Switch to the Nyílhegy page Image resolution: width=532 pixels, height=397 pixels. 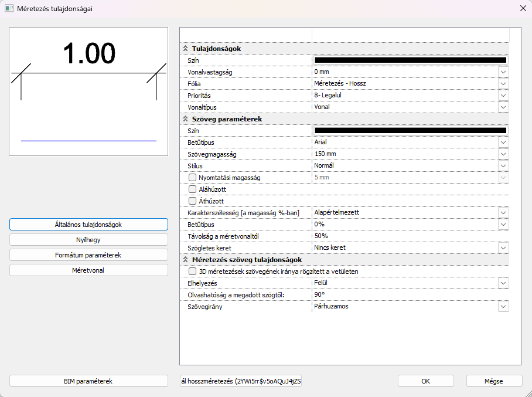click(88, 239)
